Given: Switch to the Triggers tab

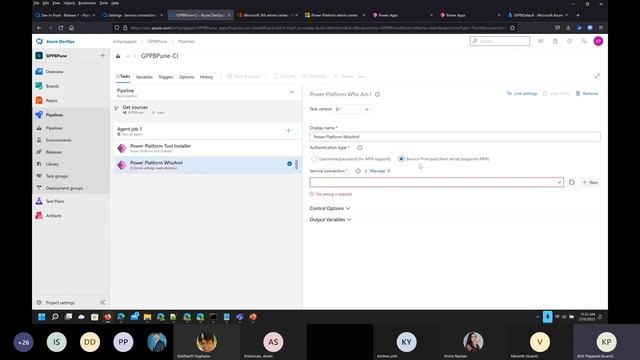Looking at the screenshot, I should pyautogui.click(x=166, y=77).
